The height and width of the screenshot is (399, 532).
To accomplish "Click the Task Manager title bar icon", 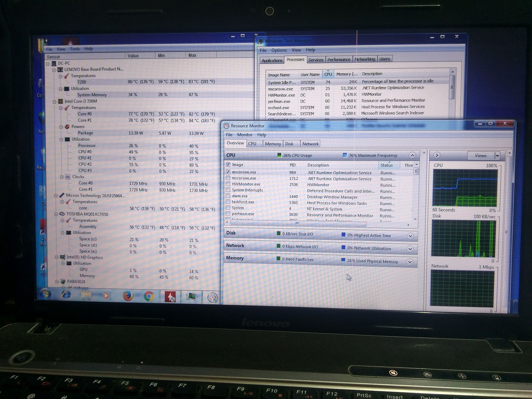I will 260,41.
